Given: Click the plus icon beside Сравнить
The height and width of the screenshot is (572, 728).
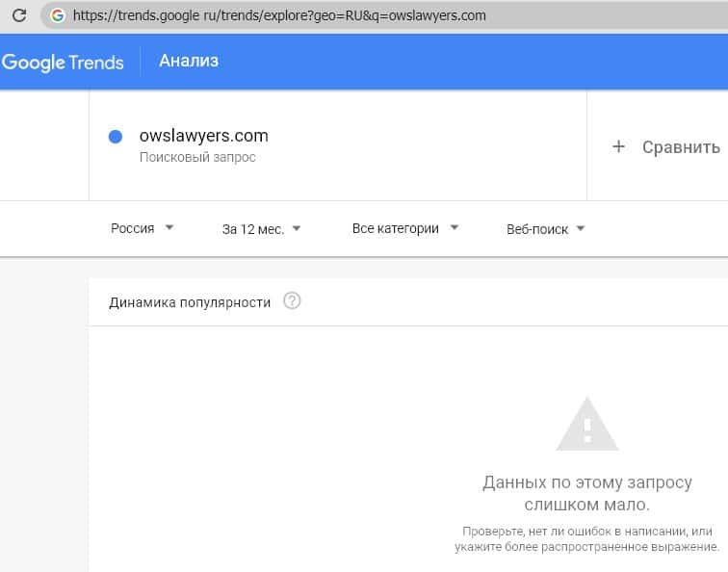Looking at the screenshot, I should 619,146.
